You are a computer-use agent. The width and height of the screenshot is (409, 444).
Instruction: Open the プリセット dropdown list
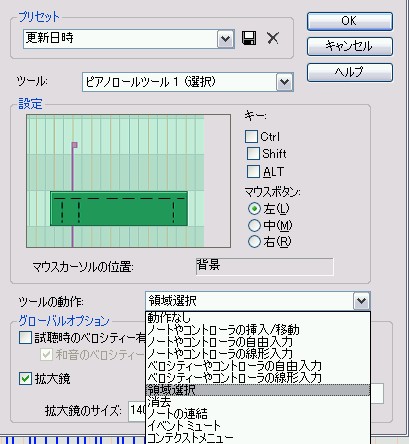pos(226,39)
